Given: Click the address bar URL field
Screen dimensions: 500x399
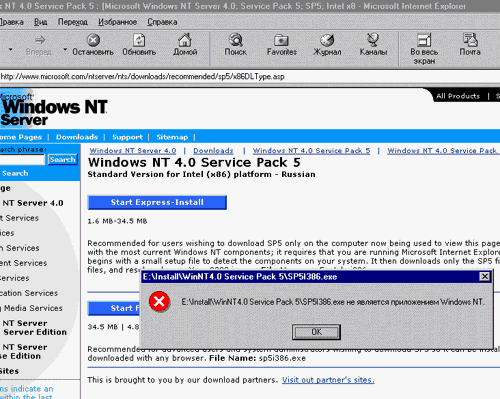Looking at the screenshot, I should [250, 77].
